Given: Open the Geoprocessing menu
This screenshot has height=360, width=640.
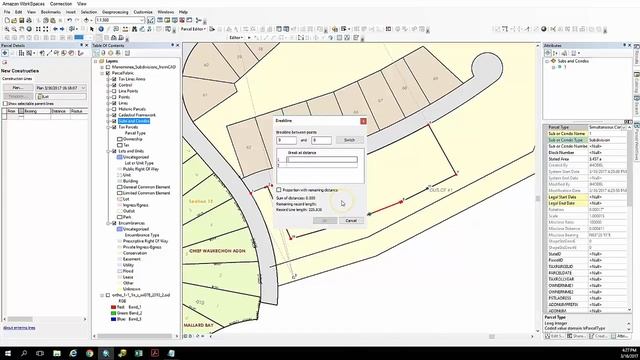Looking at the screenshot, I should click(115, 12).
